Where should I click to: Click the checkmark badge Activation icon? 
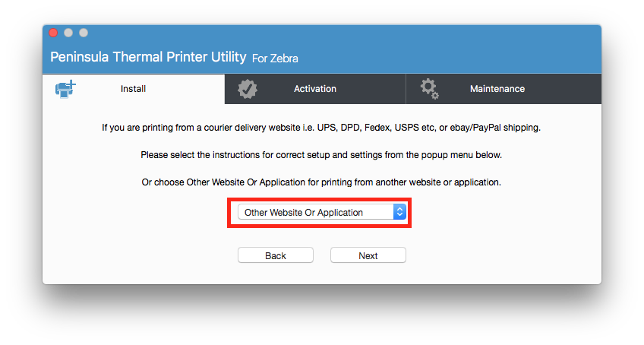pos(248,89)
